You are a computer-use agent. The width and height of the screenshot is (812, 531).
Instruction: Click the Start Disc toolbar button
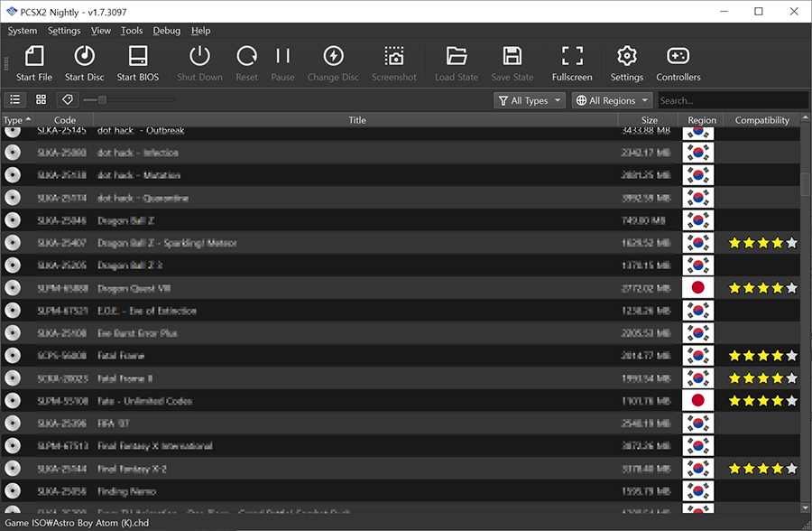(x=85, y=63)
